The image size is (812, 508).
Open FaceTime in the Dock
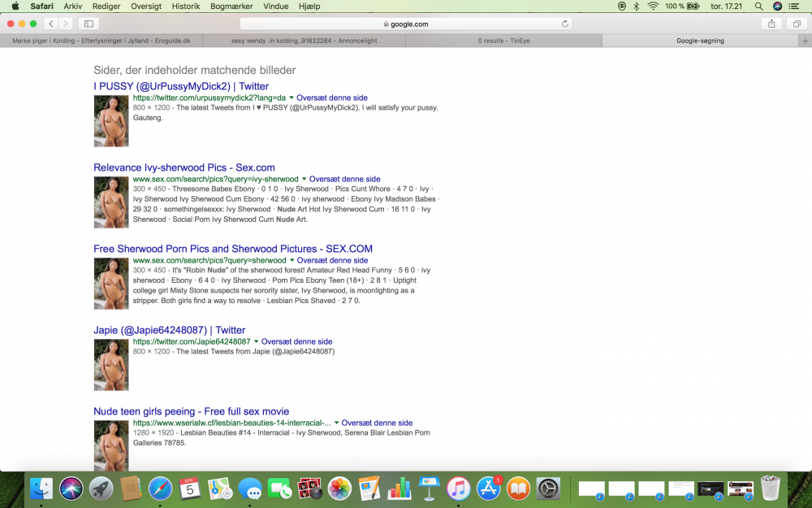pyautogui.click(x=279, y=488)
